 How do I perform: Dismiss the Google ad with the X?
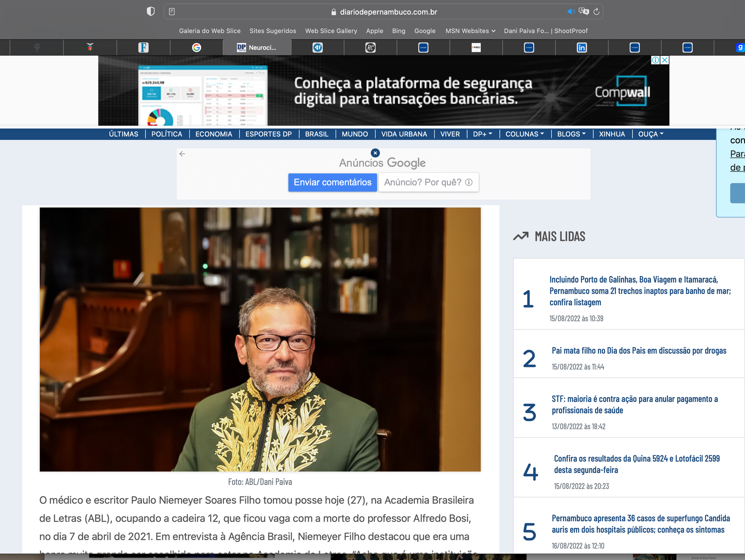pyautogui.click(x=375, y=153)
